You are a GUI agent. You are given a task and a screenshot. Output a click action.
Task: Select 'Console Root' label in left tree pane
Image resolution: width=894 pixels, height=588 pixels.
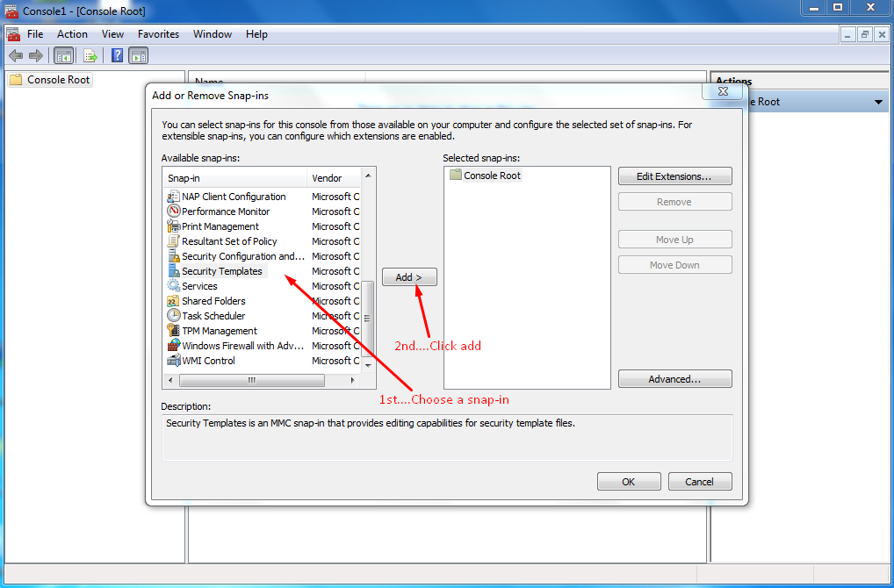coord(58,80)
